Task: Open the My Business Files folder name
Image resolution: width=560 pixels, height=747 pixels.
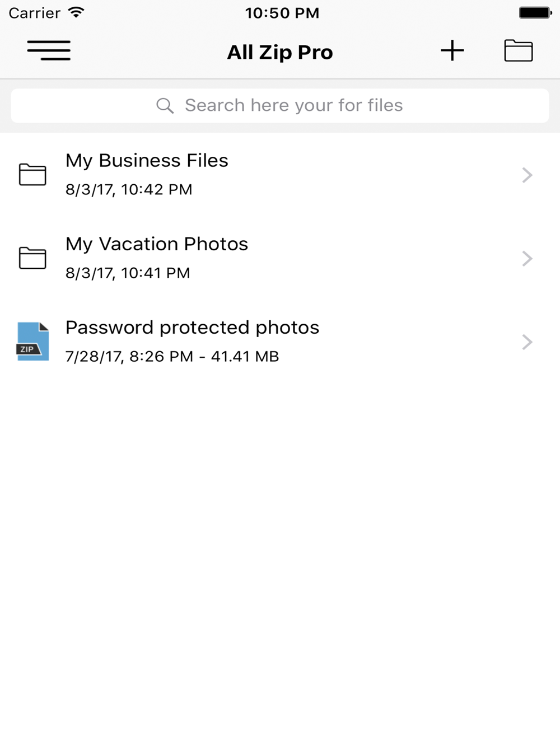Action: (147, 161)
